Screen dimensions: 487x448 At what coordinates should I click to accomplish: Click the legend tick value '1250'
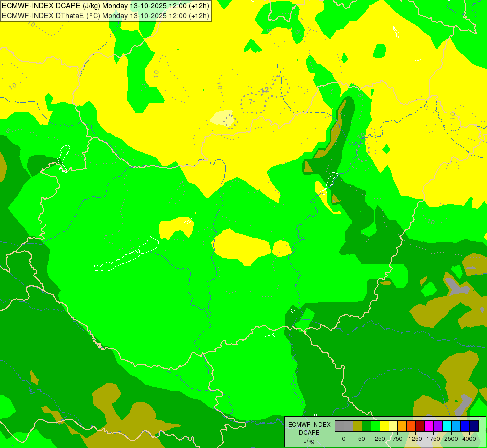[x=415, y=439]
